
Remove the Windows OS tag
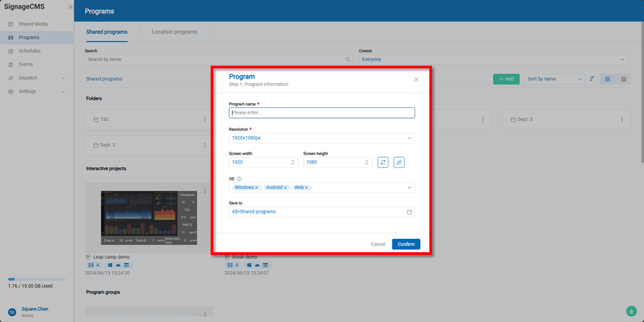click(257, 188)
